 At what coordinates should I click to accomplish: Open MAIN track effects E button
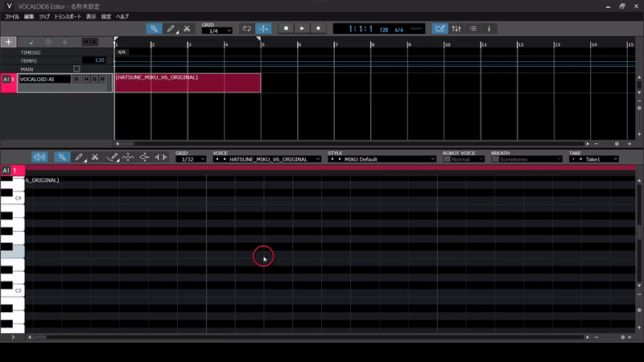click(76, 69)
